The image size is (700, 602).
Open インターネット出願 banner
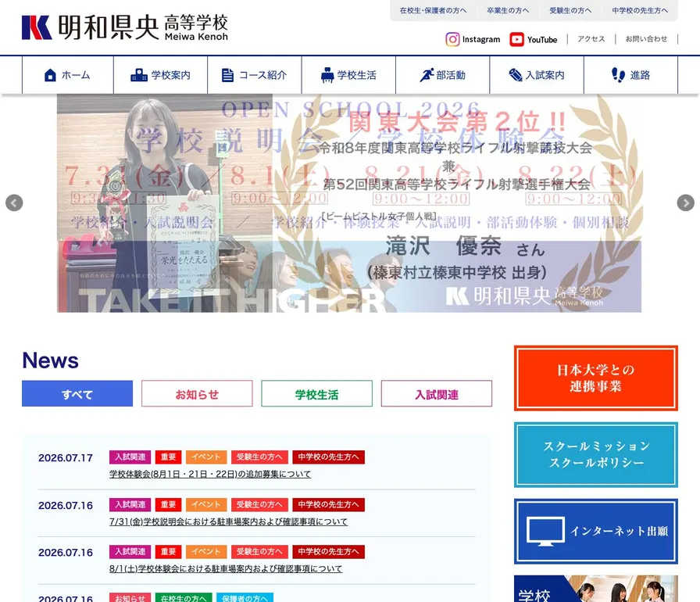(x=596, y=532)
